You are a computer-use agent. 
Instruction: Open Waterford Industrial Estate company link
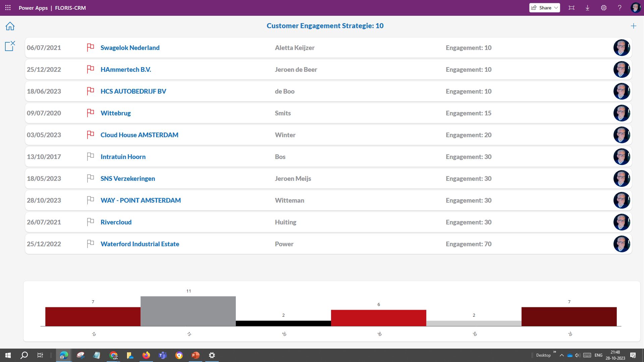140,244
